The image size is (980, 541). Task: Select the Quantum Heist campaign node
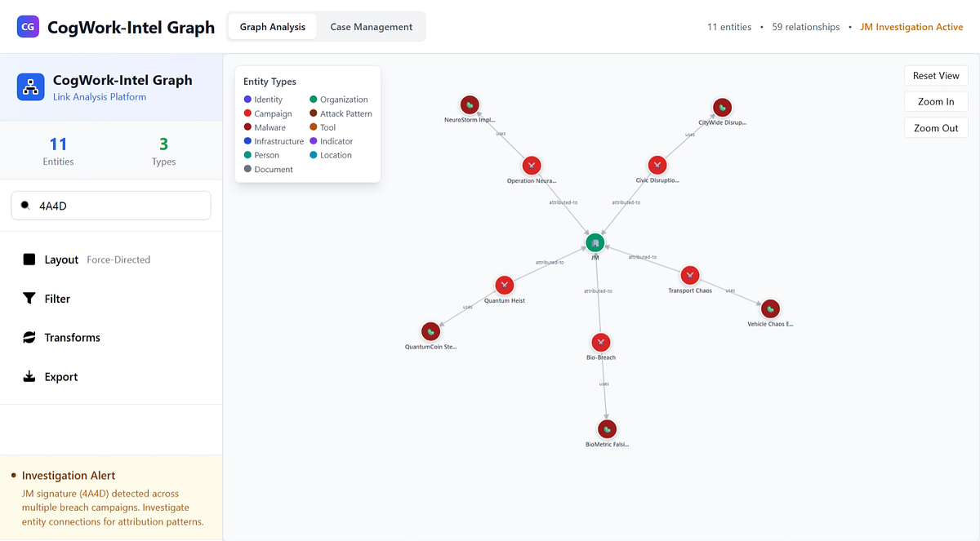click(x=505, y=285)
